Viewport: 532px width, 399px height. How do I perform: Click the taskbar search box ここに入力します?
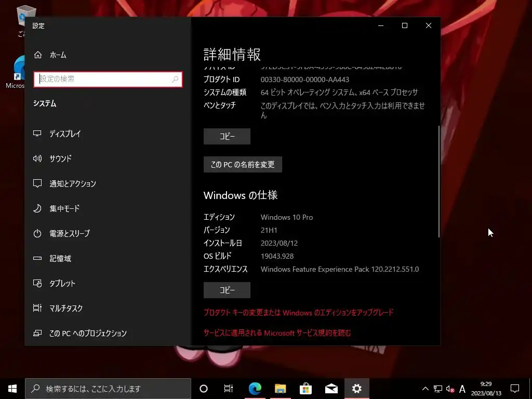108,389
